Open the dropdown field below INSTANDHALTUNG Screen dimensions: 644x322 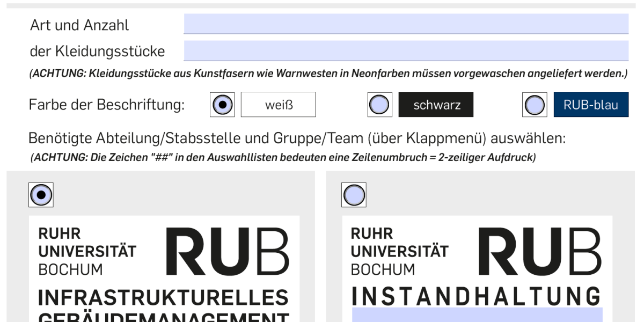[477, 314]
